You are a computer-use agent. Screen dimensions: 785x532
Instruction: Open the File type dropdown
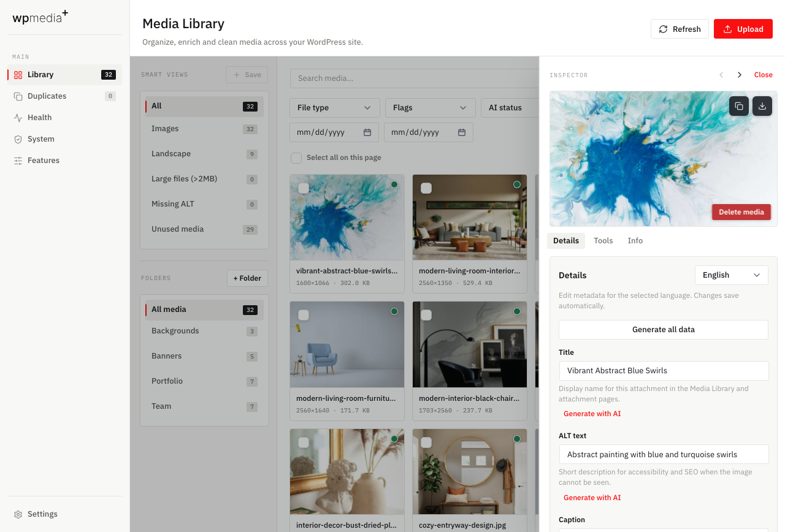[335, 108]
